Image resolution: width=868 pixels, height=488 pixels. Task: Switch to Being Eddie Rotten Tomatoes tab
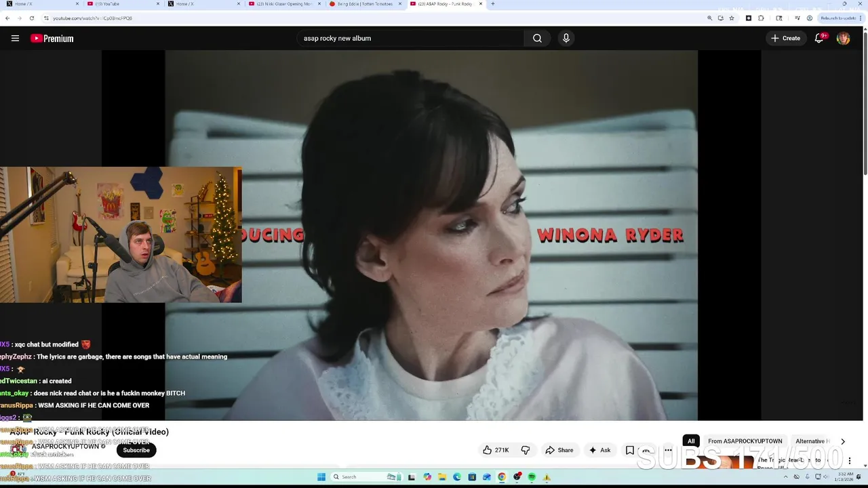(x=364, y=4)
